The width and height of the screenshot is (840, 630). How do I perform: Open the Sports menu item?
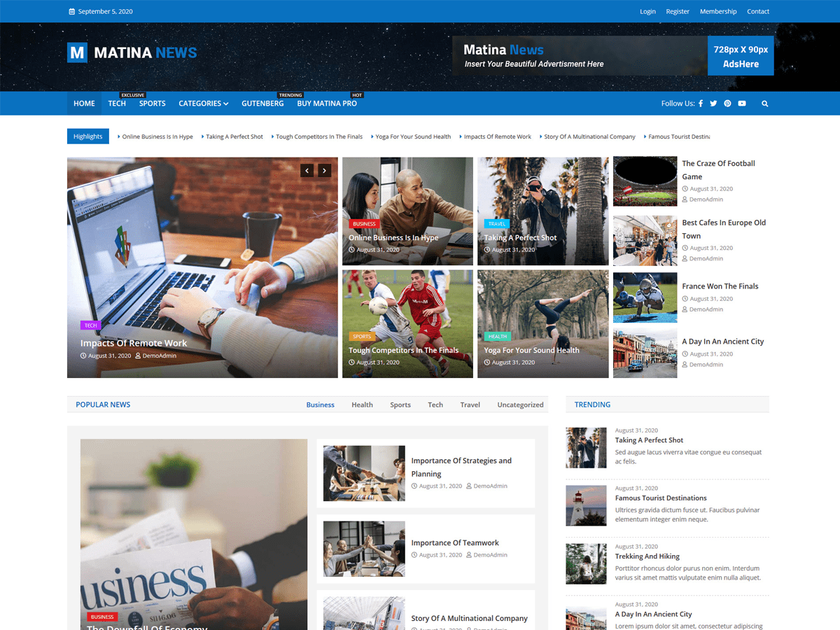point(152,103)
